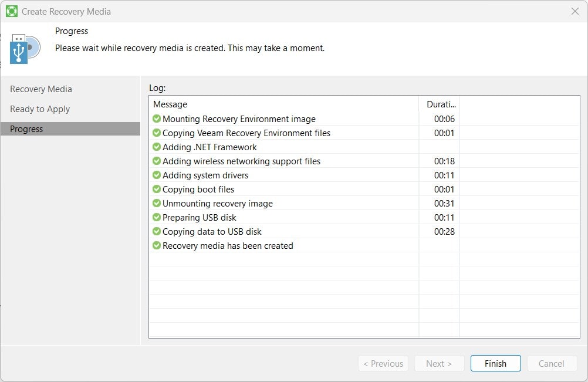This screenshot has height=382, width=588.
Task: Select the Recovery Media wizard step
Action: pos(41,89)
